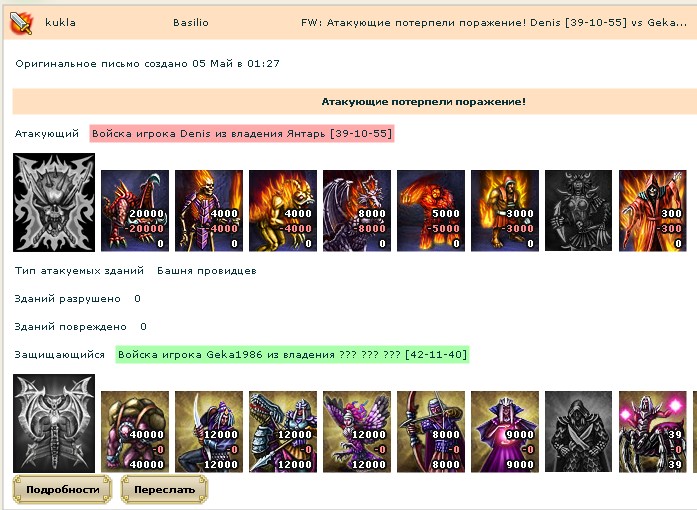Viewport: 697px width, 510px height.
Task: Click the purple sorceress unit showing 9000
Action: point(505,432)
